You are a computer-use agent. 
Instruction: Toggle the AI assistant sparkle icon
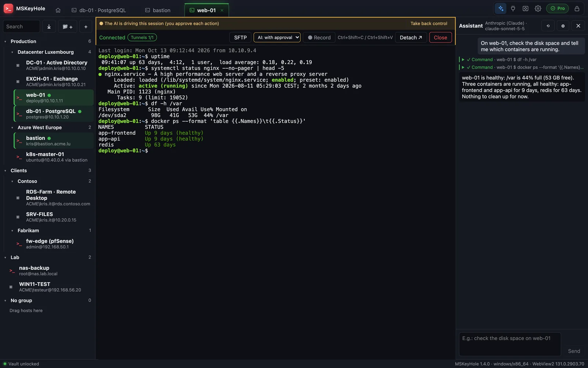pyautogui.click(x=501, y=8)
